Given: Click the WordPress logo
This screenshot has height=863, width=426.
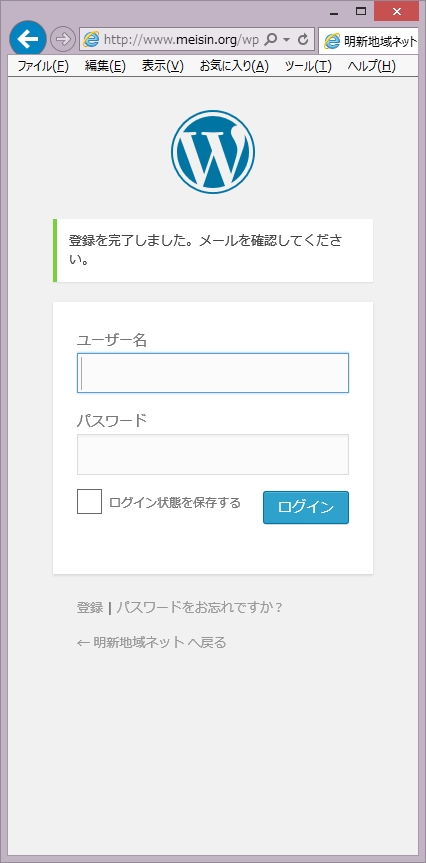Looking at the screenshot, I should point(213,152).
